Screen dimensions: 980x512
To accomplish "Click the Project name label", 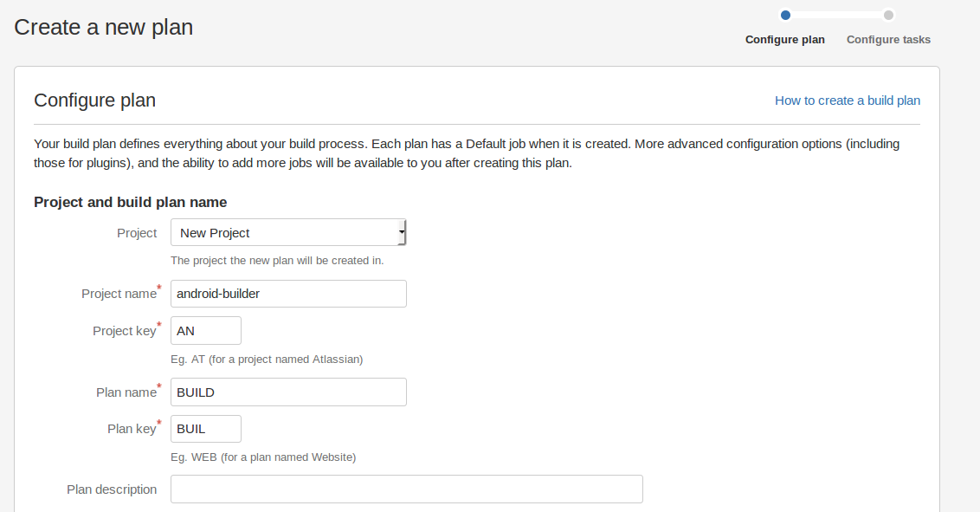I will coord(119,294).
